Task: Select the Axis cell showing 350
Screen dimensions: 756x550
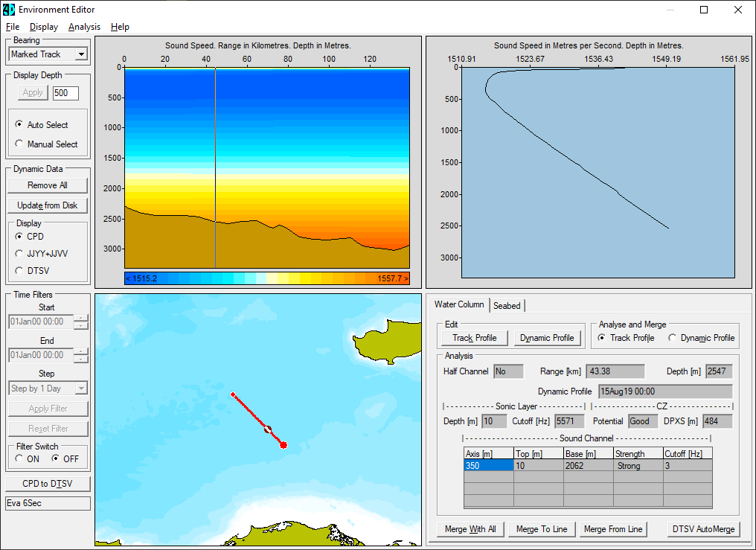Action: tap(488, 466)
